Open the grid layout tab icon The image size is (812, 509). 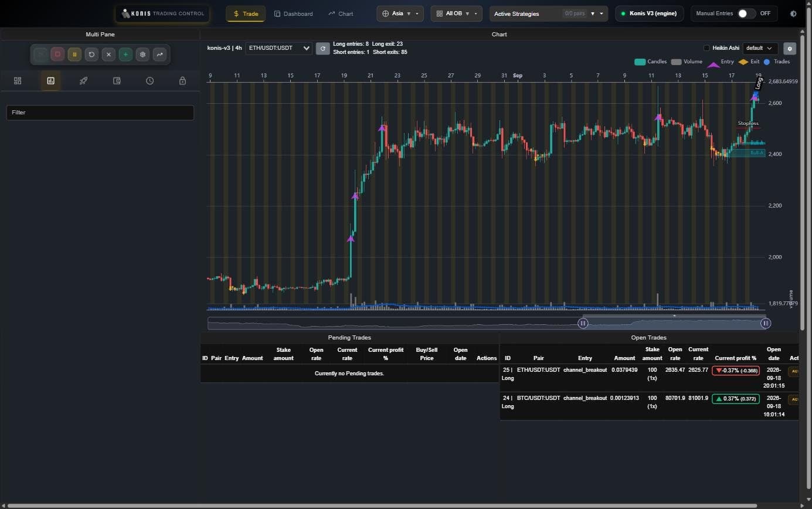coord(18,81)
